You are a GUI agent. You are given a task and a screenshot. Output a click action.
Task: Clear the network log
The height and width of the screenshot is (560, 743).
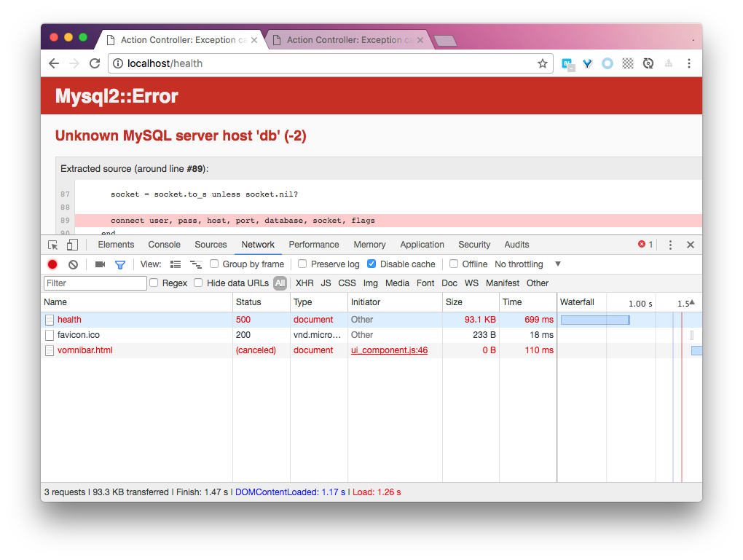pyautogui.click(x=73, y=264)
